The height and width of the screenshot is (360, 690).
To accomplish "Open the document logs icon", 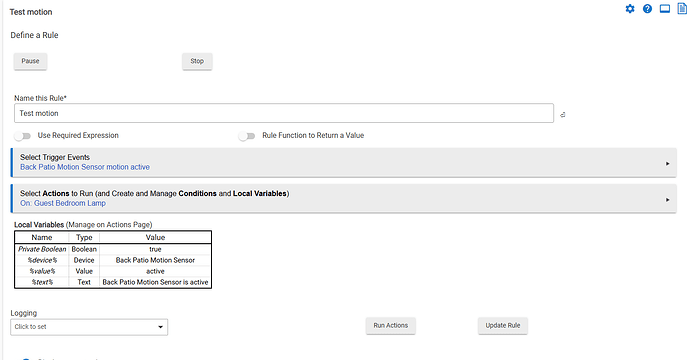I will tap(682, 8).
